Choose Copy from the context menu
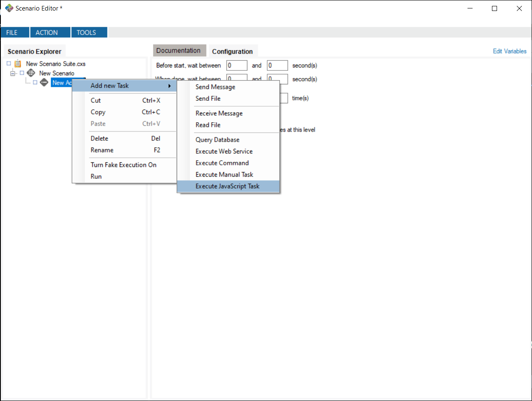 click(125, 112)
